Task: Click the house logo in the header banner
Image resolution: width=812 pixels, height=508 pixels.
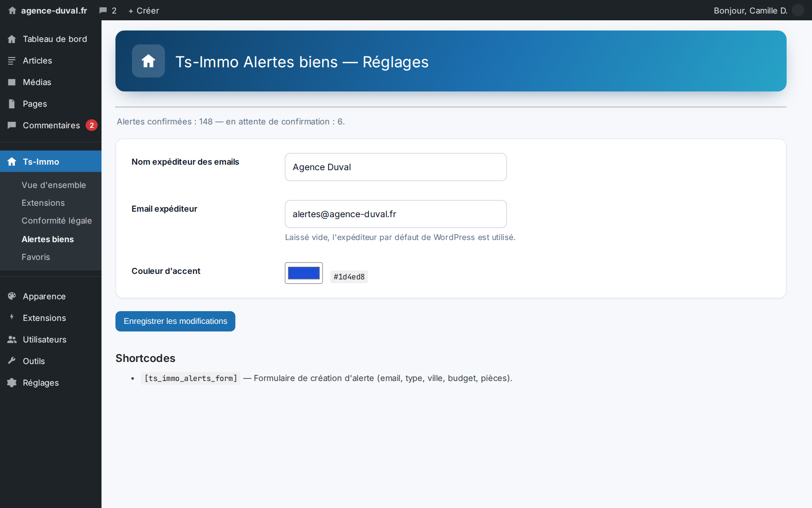Action: 148,61
